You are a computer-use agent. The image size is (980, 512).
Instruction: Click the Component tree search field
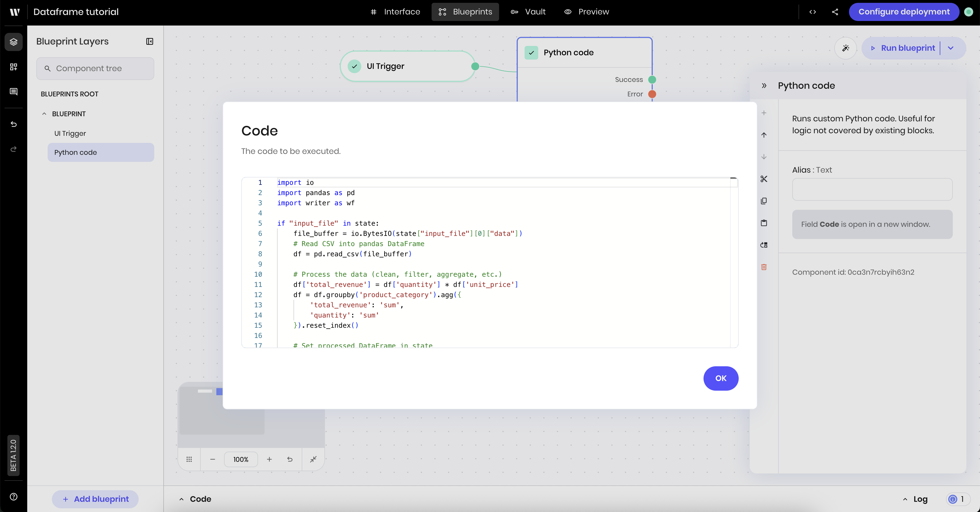pos(95,69)
